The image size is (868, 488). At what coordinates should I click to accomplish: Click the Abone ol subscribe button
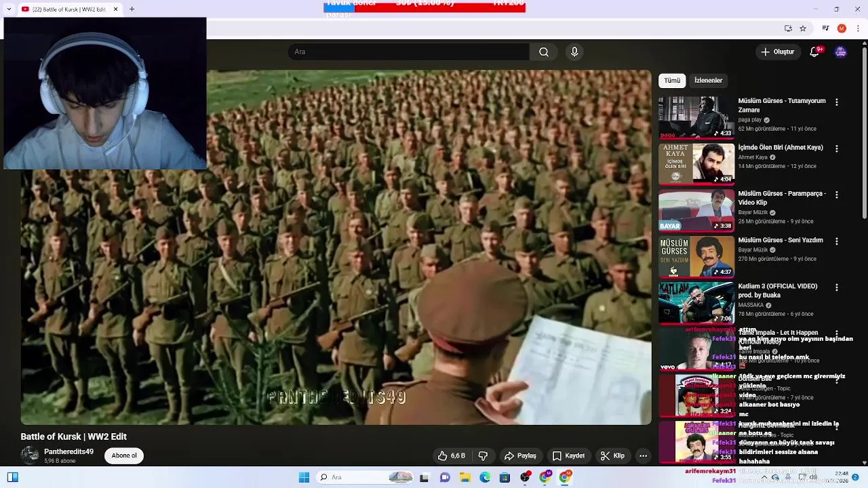(x=124, y=455)
